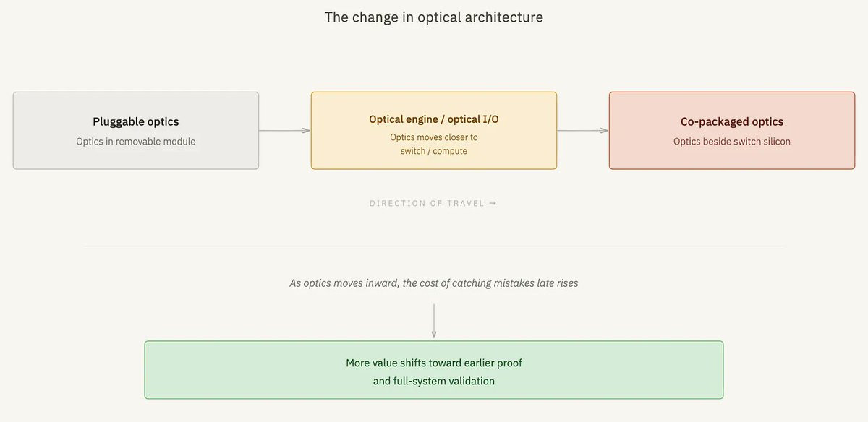
Task: Click the 'switch / compute' text line
Action: pyautogui.click(x=434, y=151)
